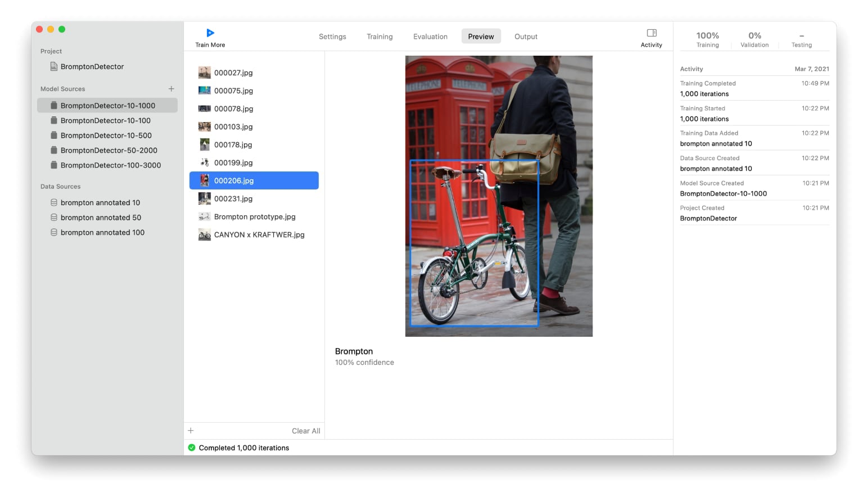Select brompton annotated 100 data source

point(102,233)
